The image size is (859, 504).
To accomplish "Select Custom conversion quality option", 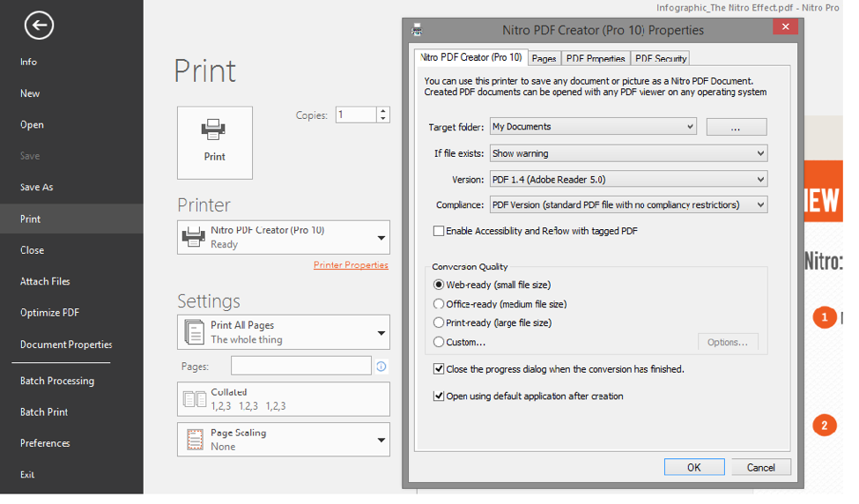I will coord(438,342).
